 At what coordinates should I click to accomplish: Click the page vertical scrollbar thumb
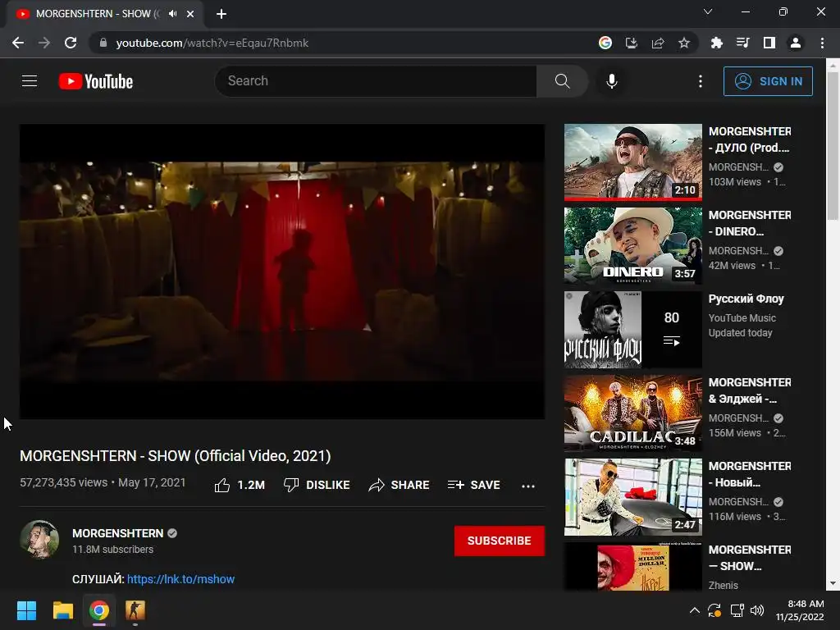[833, 146]
